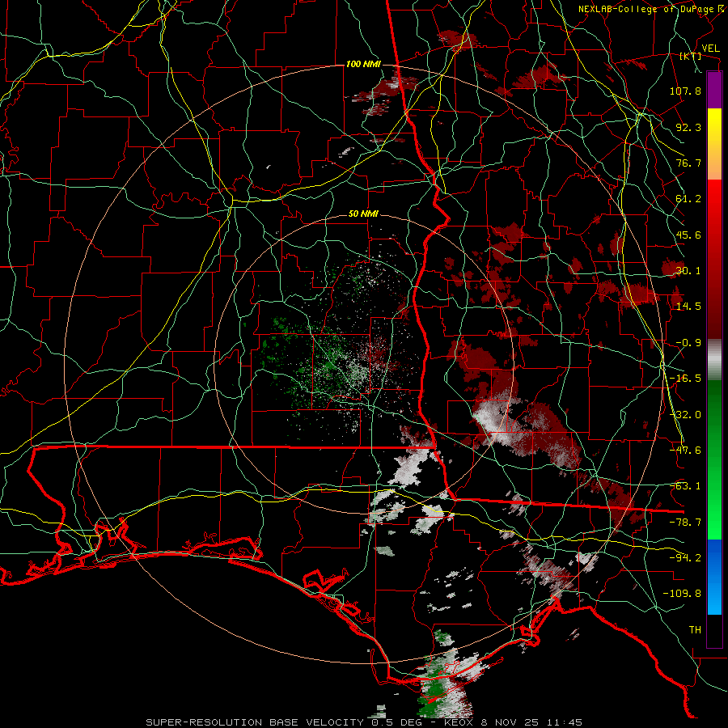Select the 92.3 legend value
Image resolution: width=728 pixels, height=728 pixels.
[x=688, y=127]
